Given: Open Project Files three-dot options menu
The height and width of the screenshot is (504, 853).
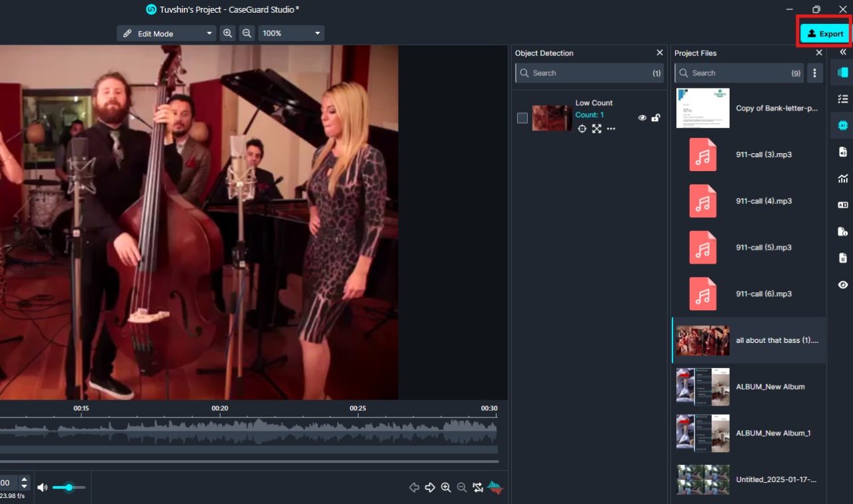Looking at the screenshot, I should (815, 73).
